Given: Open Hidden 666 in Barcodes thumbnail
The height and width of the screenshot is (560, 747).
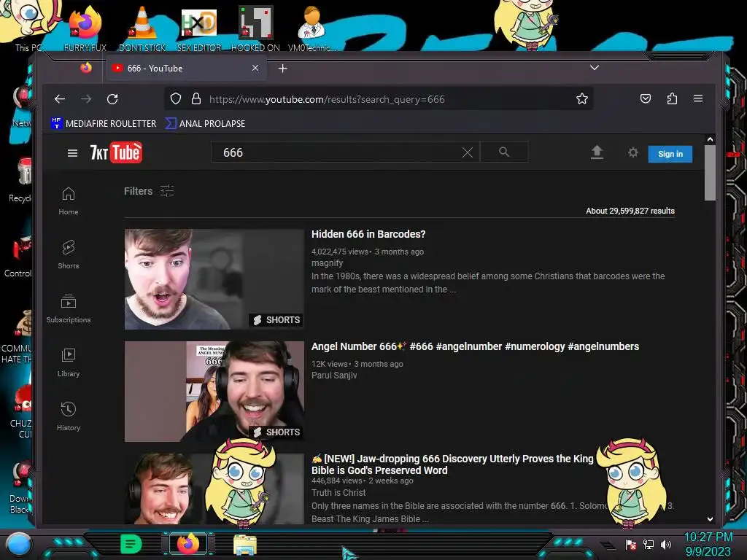Looking at the screenshot, I should pyautogui.click(x=214, y=279).
